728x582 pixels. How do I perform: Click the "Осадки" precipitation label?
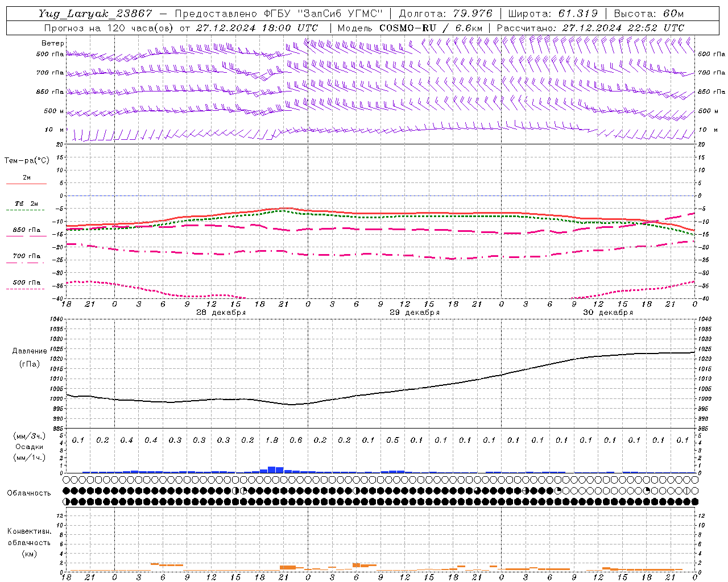coord(30,447)
